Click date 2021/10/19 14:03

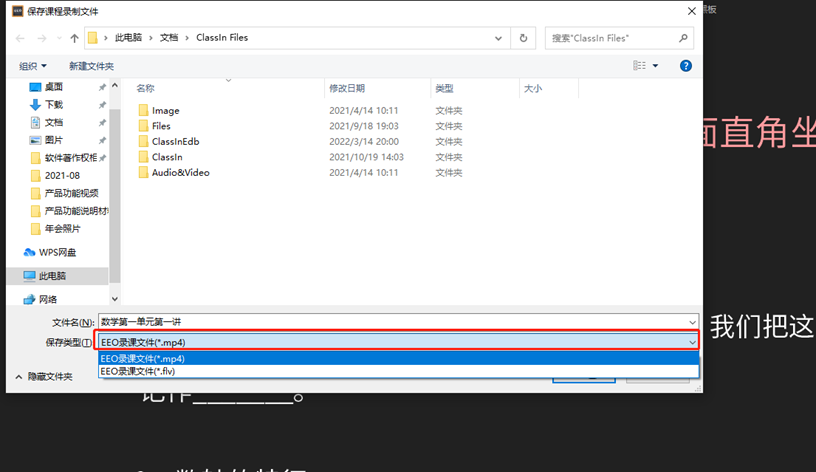[x=366, y=157]
